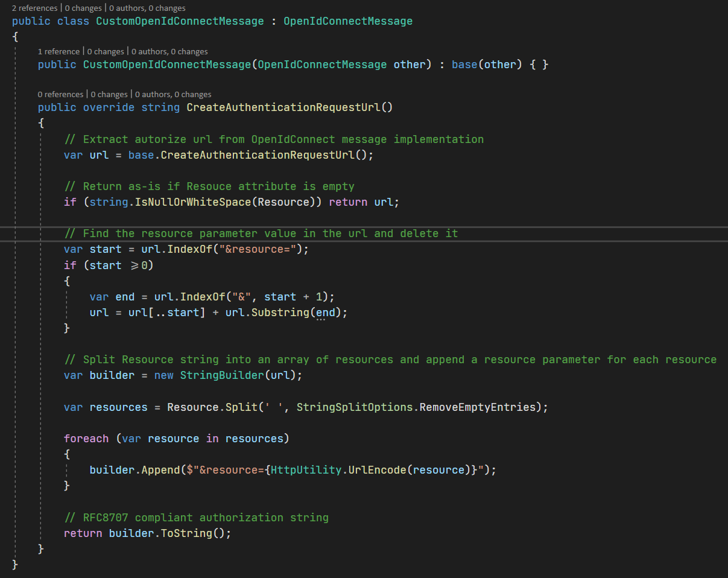This screenshot has width=728, height=578.
Task: Click the base class OpenIdConnectMessage
Action: point(348,21)
